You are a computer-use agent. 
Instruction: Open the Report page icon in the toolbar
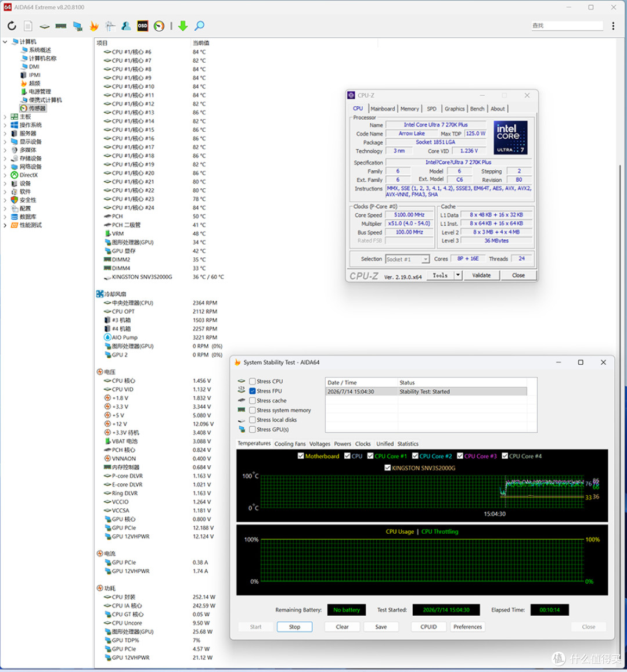point(28,26)
